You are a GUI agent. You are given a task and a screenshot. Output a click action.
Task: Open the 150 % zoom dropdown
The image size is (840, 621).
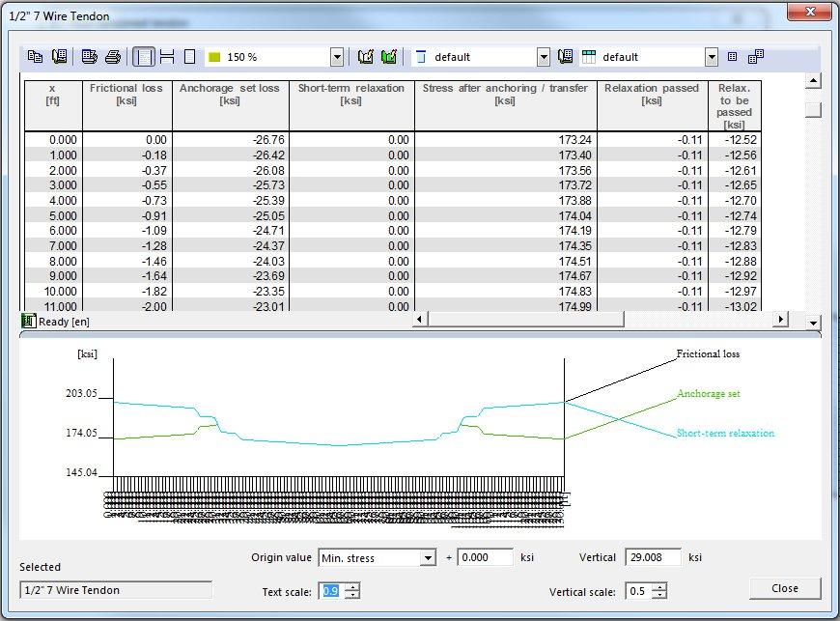[336, 56]
